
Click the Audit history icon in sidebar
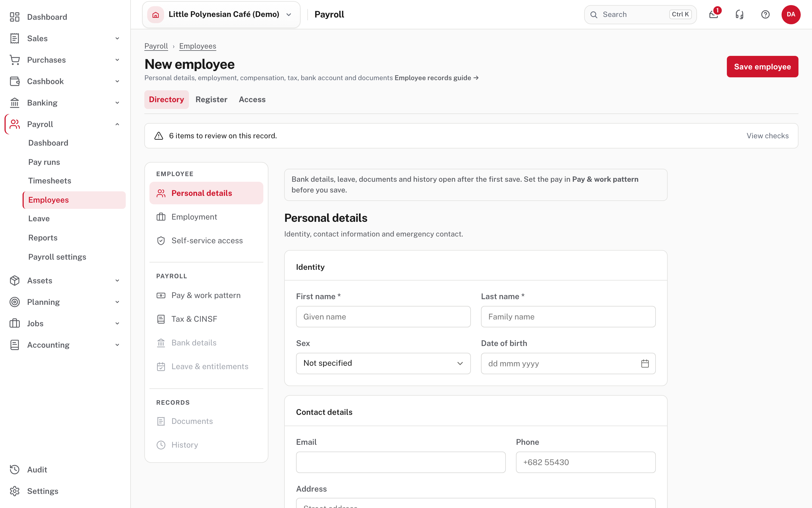14,469
